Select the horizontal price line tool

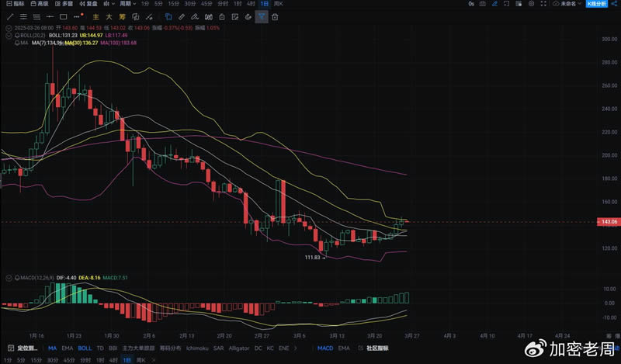(x=50, y=17)
